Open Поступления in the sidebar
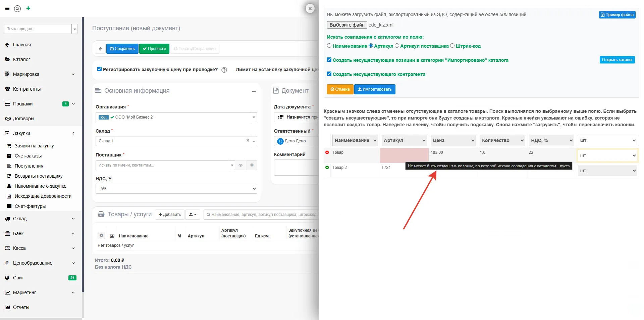Image resolution: width=644 pixels, height=320 pixels. (29, 166)
